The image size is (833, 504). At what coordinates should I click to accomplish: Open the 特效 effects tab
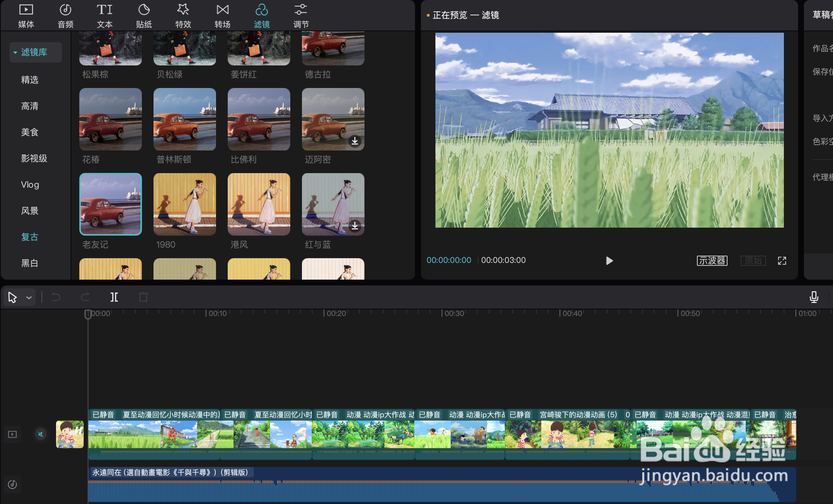[x=183, y=16]
